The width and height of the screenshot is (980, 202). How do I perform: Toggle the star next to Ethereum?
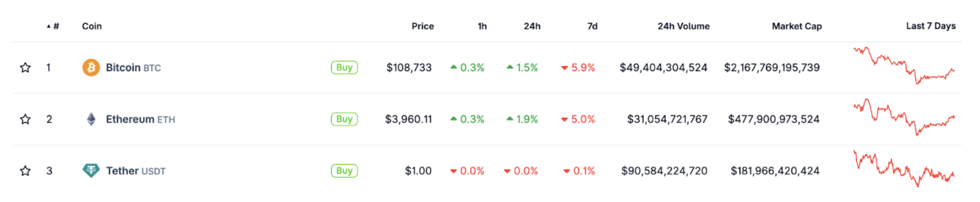tap(25, 119)
